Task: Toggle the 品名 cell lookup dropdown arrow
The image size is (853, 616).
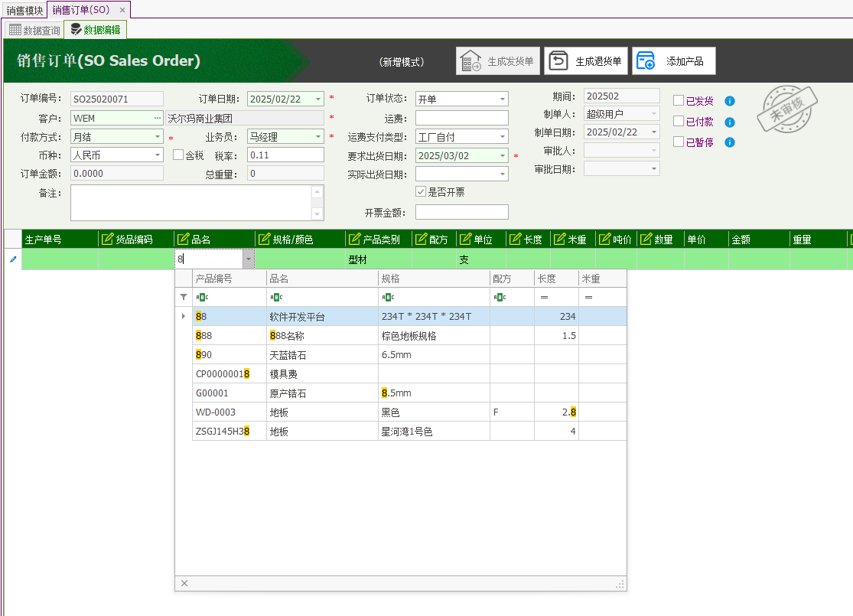Action: tap(249, 259)
